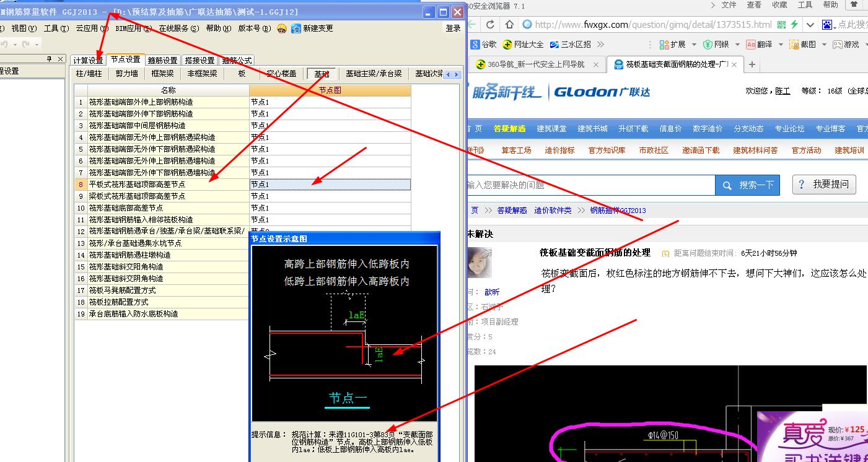Open the 网址大全 bookmark
Screen dimensions: 868x462
pos(523,45)
